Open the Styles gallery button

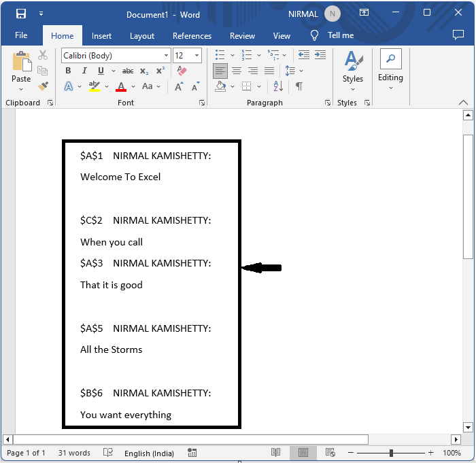(x=353, y=71)
